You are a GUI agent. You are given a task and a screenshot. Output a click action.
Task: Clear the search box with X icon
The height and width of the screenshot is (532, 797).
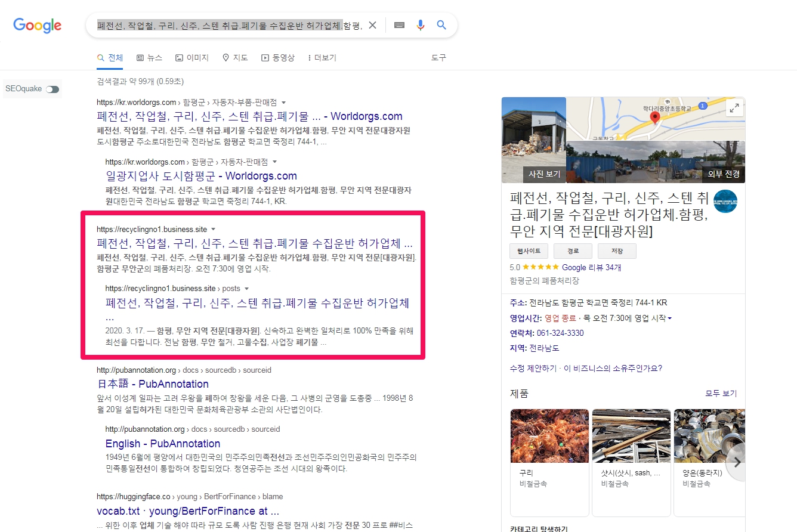pyautogui.click(x=372, y=25)
